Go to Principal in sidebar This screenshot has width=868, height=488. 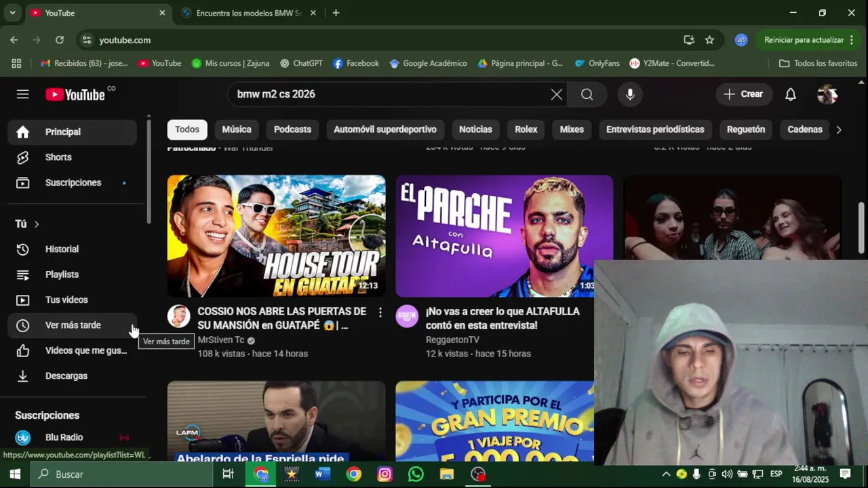click(x=73, y=132)
